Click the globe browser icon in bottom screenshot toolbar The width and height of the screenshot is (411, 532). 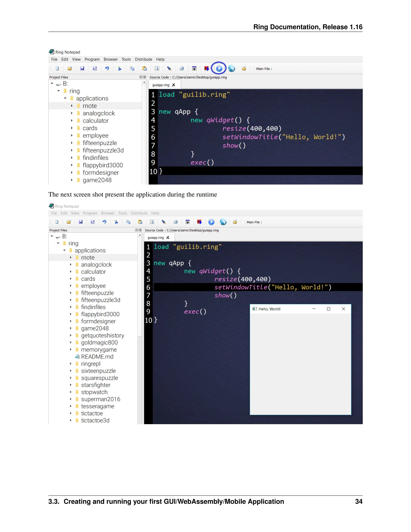223,222
